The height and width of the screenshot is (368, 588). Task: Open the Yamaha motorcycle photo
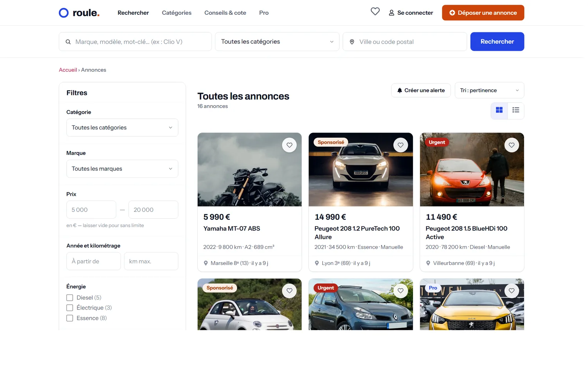250,170
